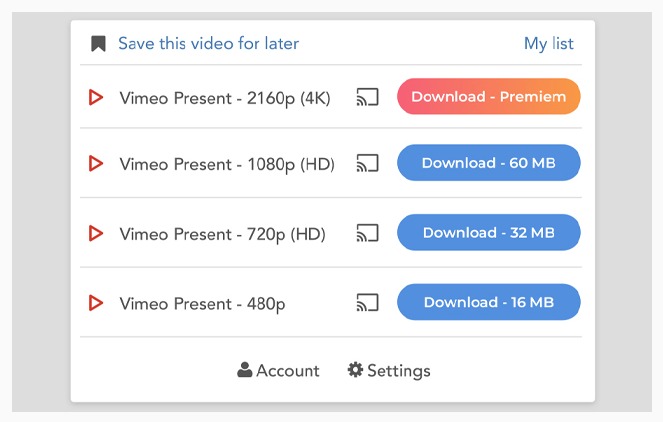Download the 32 MB 720p file

488,233
